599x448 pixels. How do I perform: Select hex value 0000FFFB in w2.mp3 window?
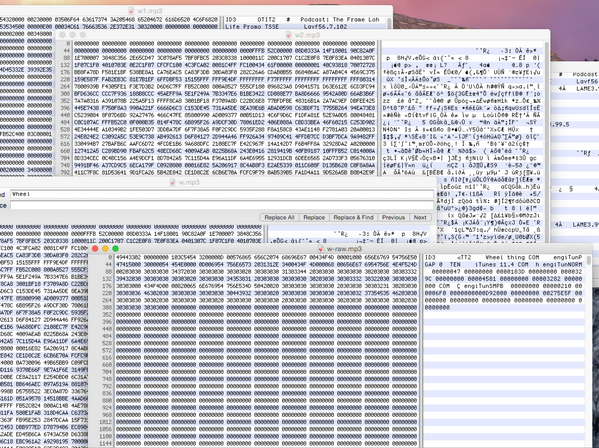252,50
